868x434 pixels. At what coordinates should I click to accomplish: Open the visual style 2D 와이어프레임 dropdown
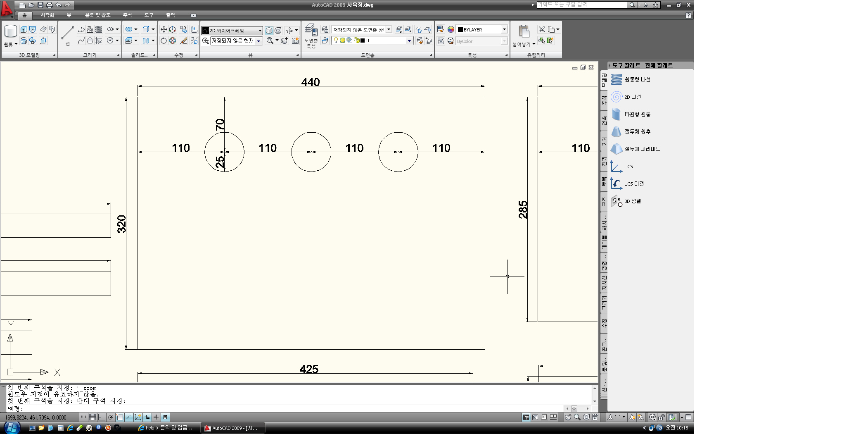(x=232, y=30)
